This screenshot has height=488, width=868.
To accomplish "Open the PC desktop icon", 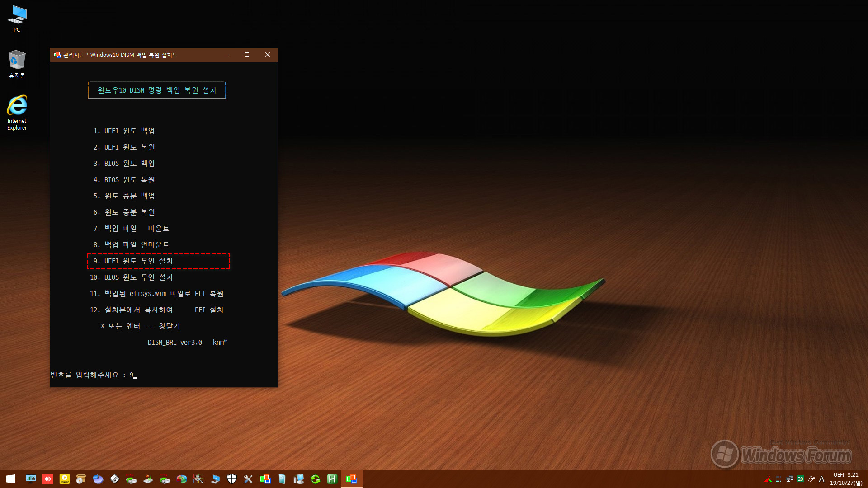I will click(x=17, y=18).
